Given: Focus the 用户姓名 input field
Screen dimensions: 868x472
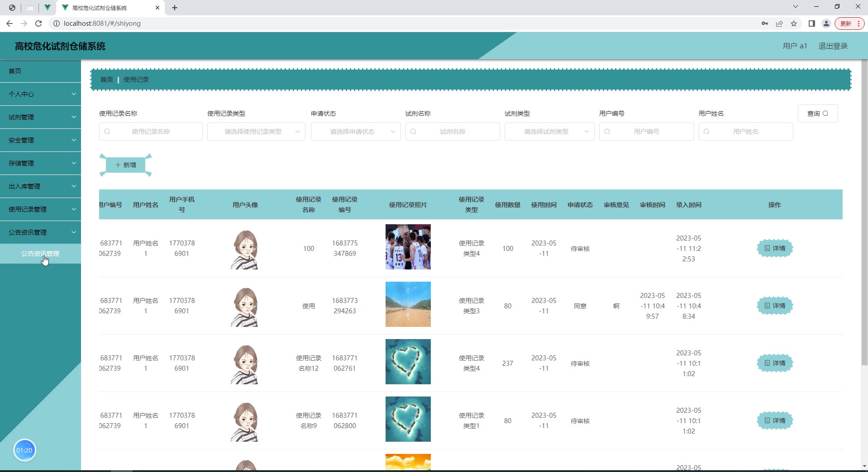Looking at the screenshot, I should (x=746, y=132).
